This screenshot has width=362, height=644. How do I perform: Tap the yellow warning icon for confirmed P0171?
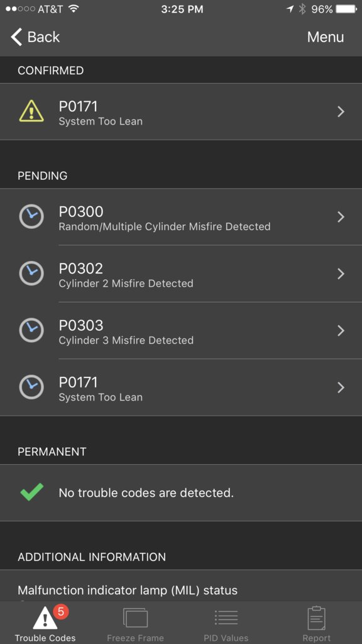(31, 111)
